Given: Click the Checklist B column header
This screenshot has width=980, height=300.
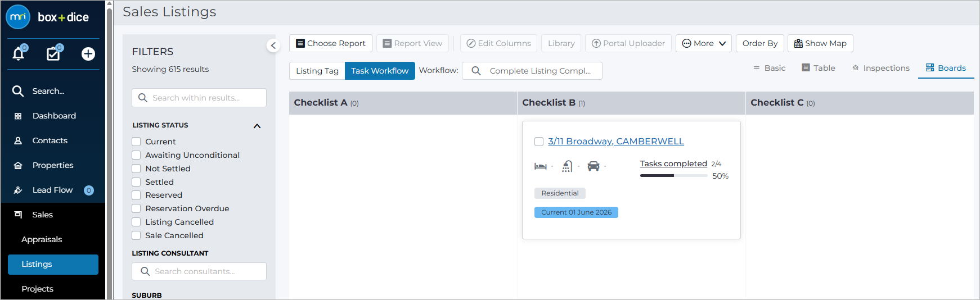Looking at the screenshot, I should tap(631, 103).
